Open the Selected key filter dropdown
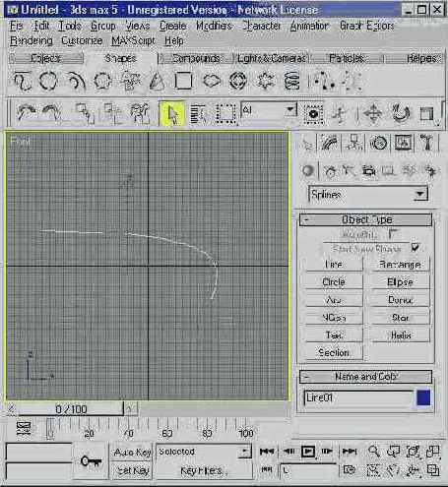Screen dimensions: 448x487 point(204,452)
